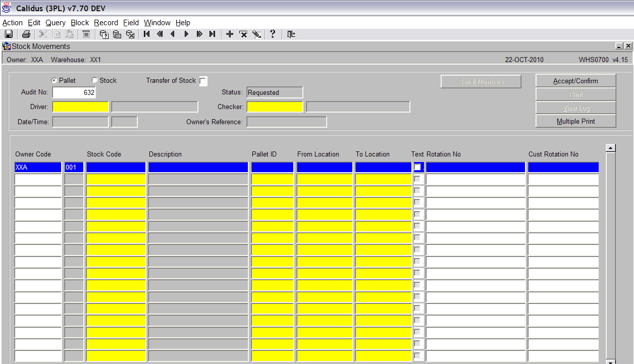Screen dimensions: 634x364
Task: Click From Location cell in XXA row
Action: [325, 167]
